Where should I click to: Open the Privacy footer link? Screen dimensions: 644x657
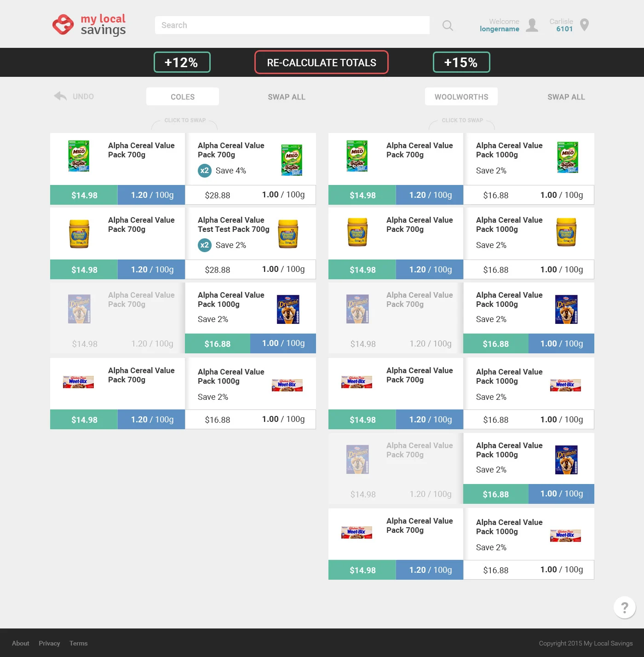point(49,643)
